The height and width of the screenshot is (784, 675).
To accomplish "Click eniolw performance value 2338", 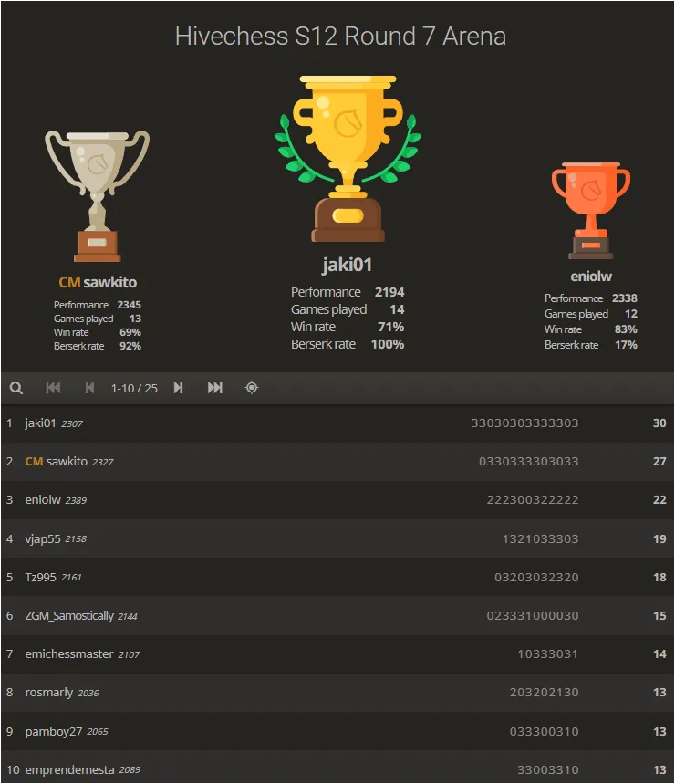I will [x=625, y=298].
